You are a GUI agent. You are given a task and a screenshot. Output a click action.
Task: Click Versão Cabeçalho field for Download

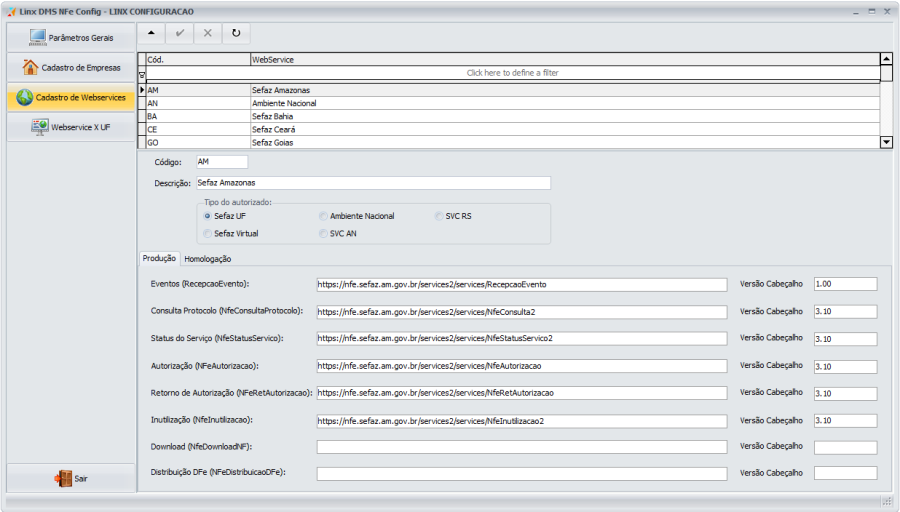pos(845,447)
